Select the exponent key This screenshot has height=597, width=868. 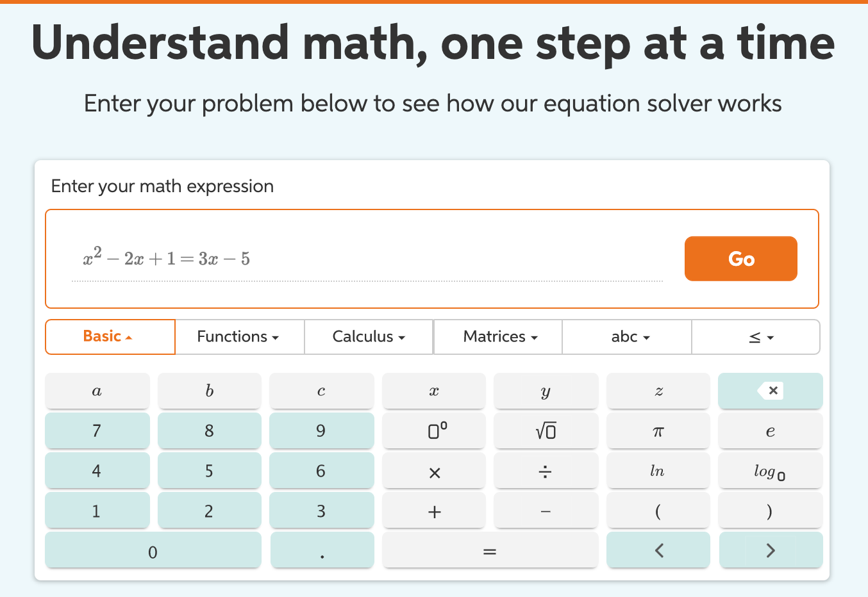pos(433,430)
